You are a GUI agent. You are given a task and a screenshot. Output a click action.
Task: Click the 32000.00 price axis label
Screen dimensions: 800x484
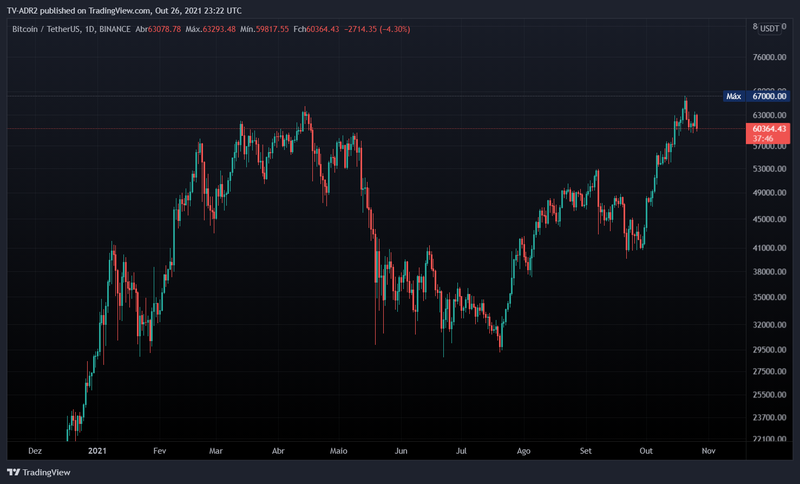[x=769, y=325]
